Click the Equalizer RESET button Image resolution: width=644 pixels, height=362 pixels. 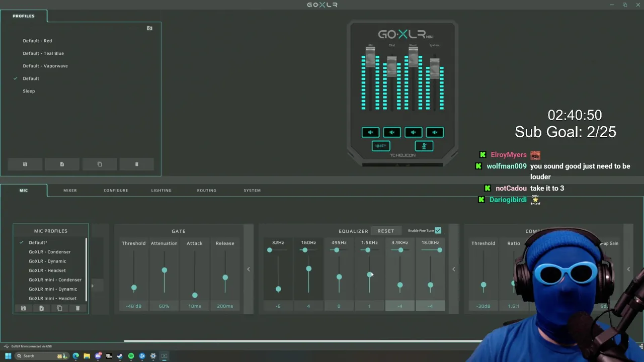pyautogui.click(x=386, y=231)
